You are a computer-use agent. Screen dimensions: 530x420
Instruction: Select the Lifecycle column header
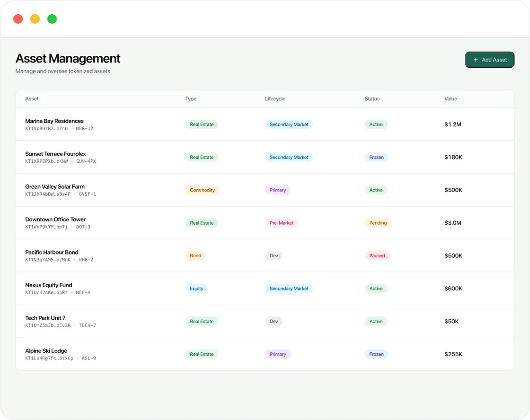[275, 99]
